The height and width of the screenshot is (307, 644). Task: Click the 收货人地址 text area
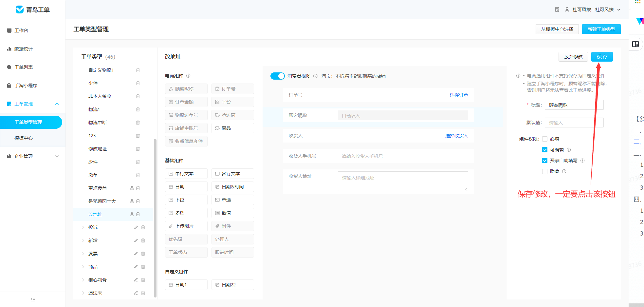pyautogui.click(x=403, y=181)
